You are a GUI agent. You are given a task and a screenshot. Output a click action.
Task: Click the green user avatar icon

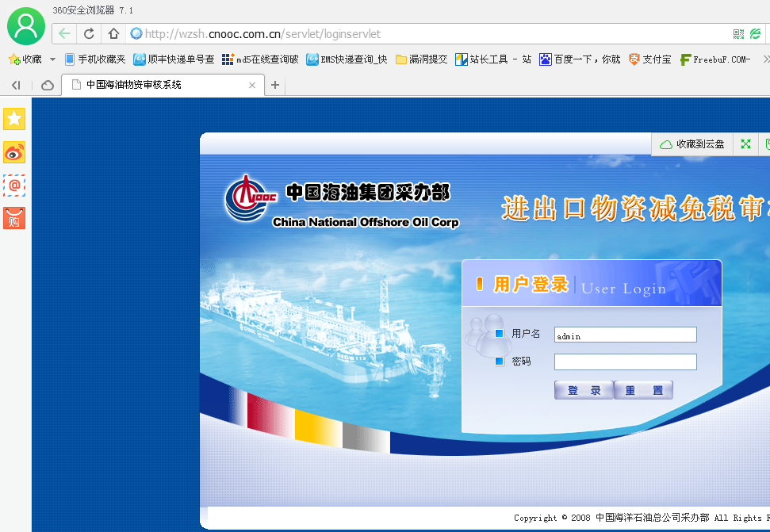(26, 26)
